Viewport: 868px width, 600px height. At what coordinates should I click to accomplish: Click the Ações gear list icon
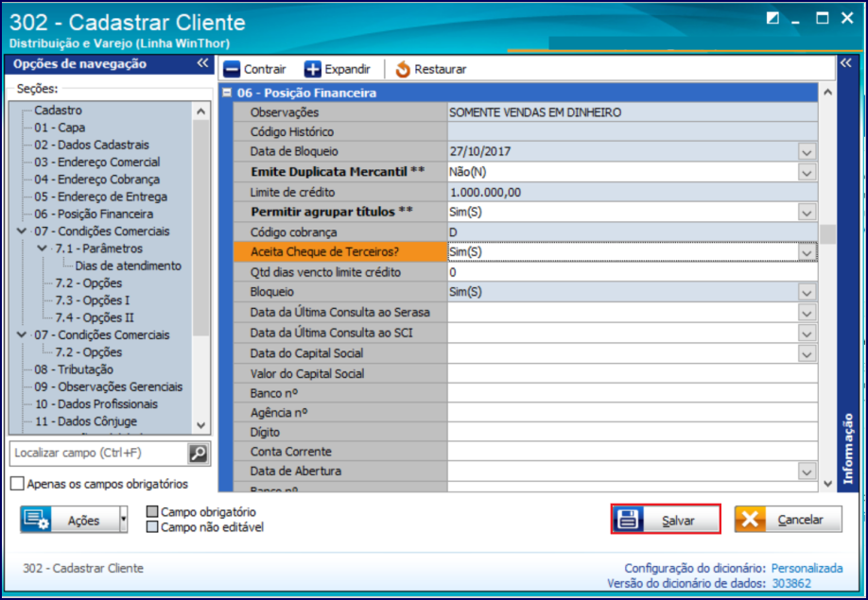coord(36,520)
